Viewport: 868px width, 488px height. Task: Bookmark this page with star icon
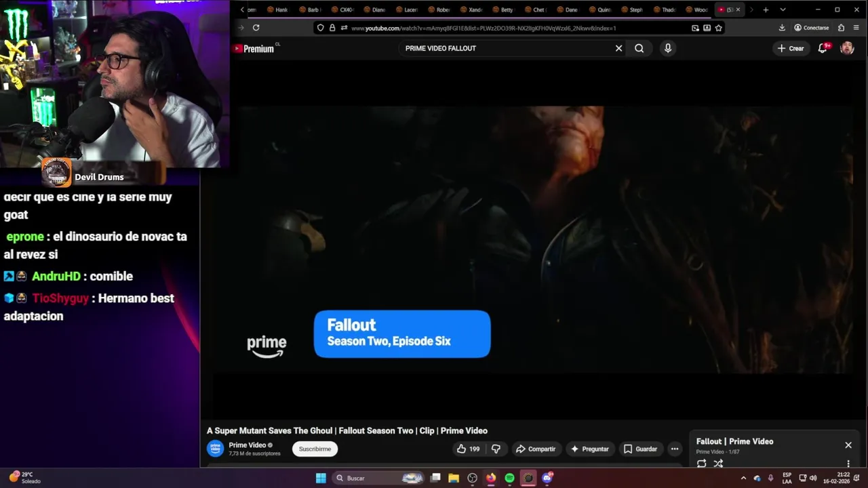(719, 28)
